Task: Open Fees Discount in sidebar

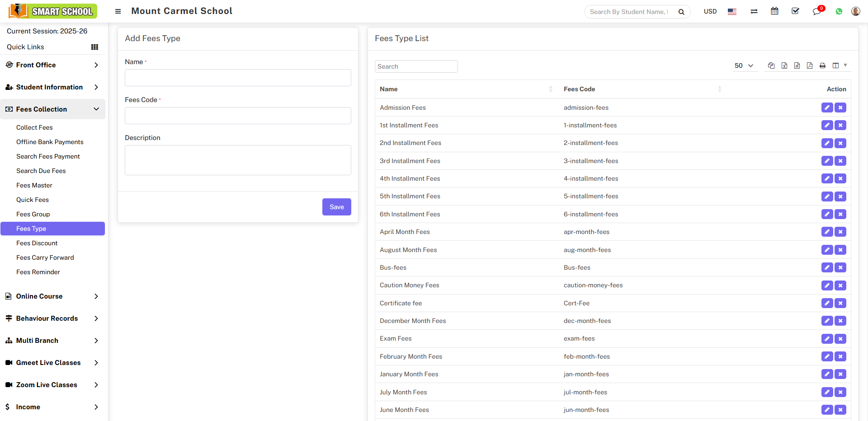Action: click(37, 243)
